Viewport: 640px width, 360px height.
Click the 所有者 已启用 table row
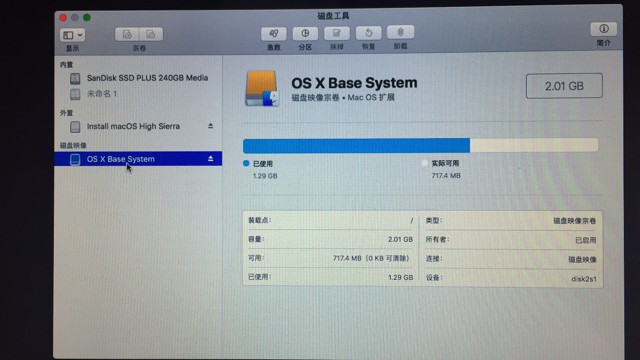point(511,240)
